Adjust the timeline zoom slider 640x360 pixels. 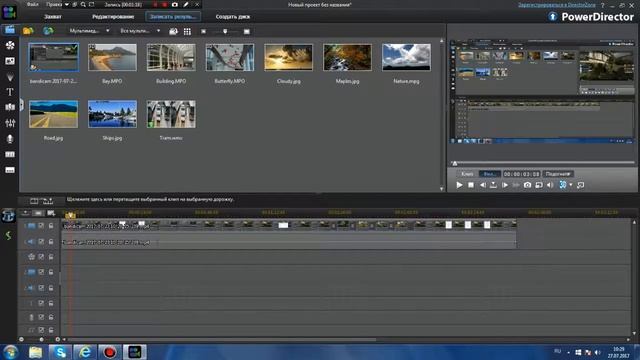click(x=41, y=339)
